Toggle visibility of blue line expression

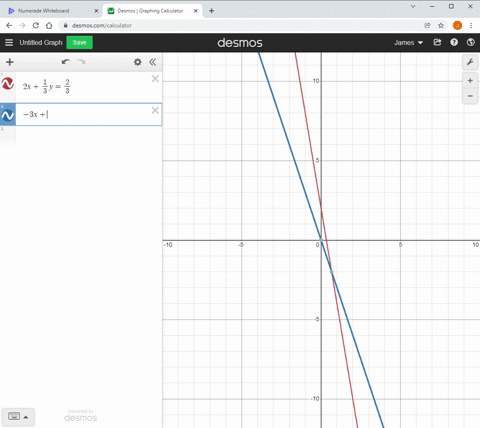(x=8, y=115)
